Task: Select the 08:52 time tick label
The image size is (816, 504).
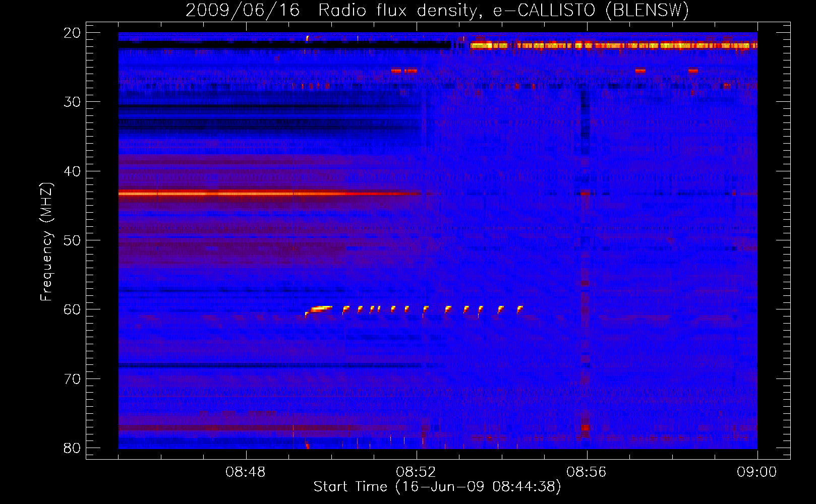Action: coord(416,472)
